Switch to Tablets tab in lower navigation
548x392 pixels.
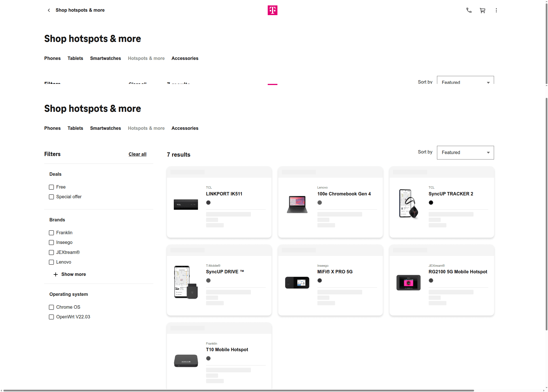(75, 128)
